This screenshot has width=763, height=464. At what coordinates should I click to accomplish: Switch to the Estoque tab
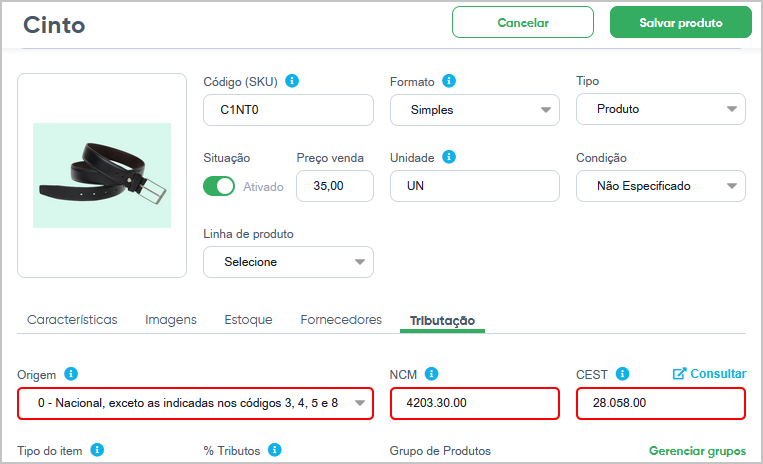tap(248, 320)
